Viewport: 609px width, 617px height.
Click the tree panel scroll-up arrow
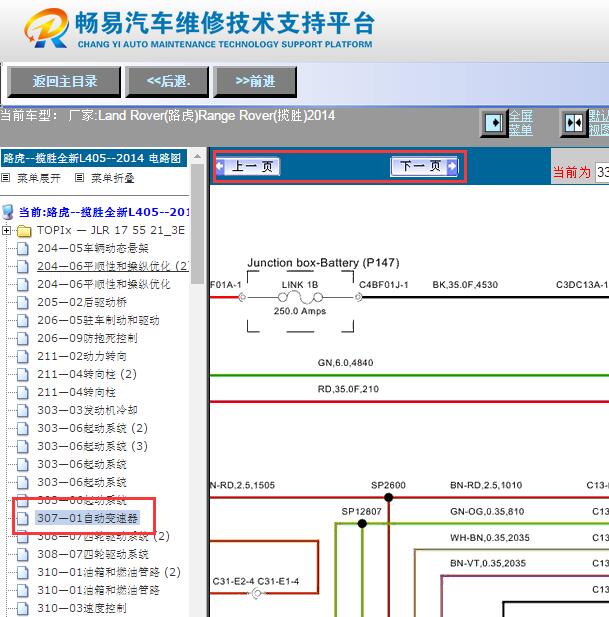pyautogui.click(x=197, y=157)
